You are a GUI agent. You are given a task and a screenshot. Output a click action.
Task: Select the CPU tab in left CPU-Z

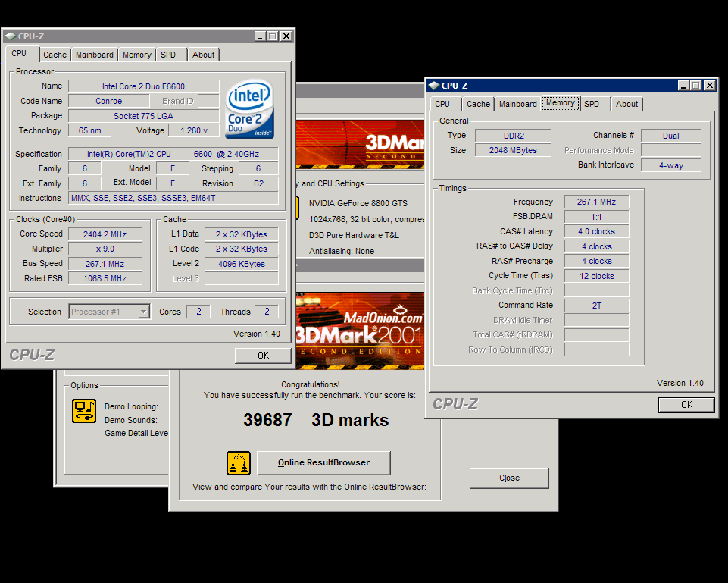tap(21, 53)
